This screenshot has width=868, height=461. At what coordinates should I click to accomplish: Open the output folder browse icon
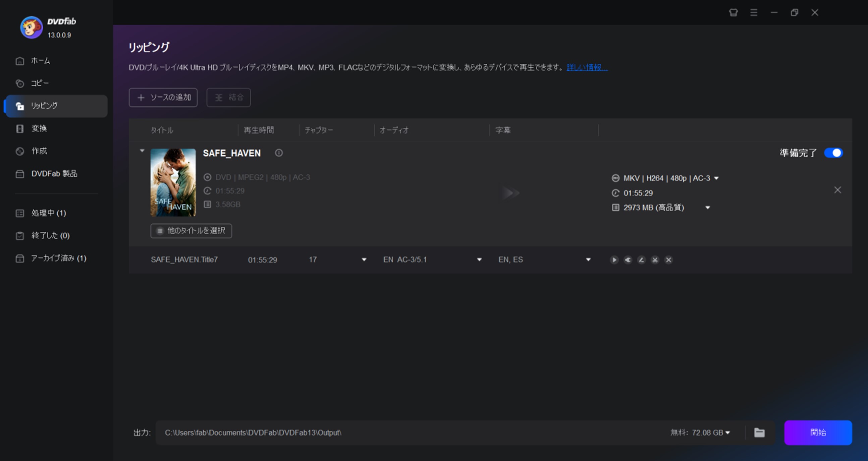point(759,433)
